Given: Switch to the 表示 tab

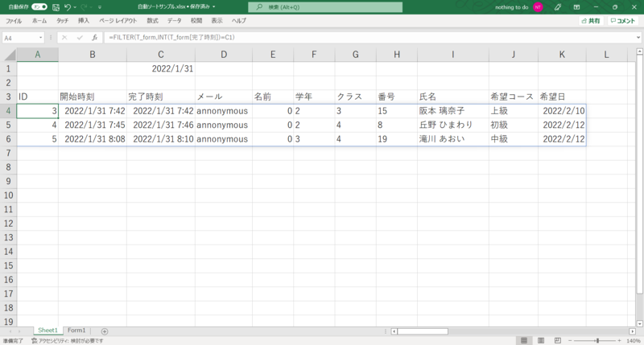Looking at the screenshot, I should coord(217,21).
